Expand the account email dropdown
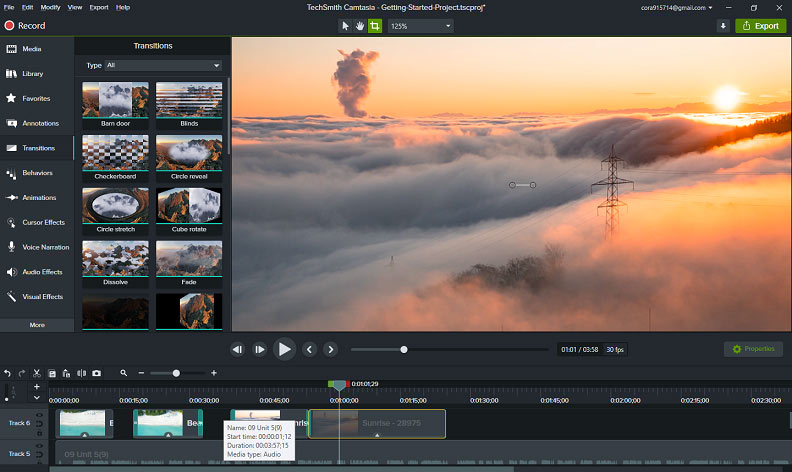The height and width of the screenshot is (472, 792). [x=676, y=8]
